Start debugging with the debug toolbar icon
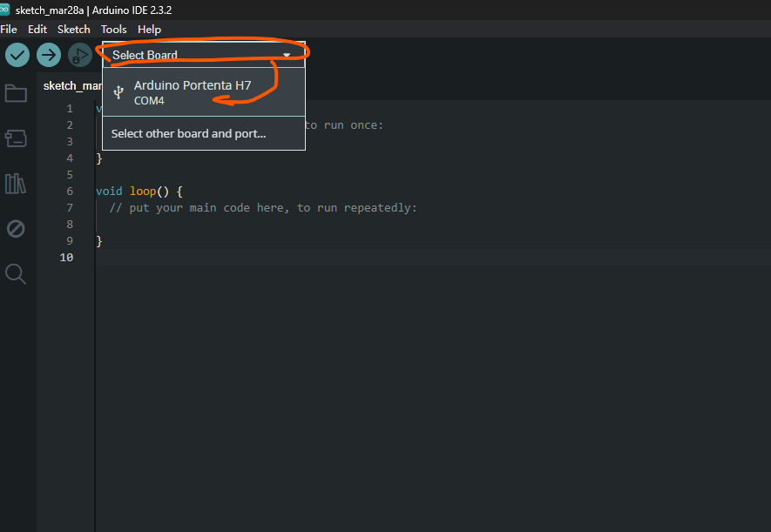Image resolution: width=771 pixels, height=532 pixels. pyautogui.click(x=79, y=55)
